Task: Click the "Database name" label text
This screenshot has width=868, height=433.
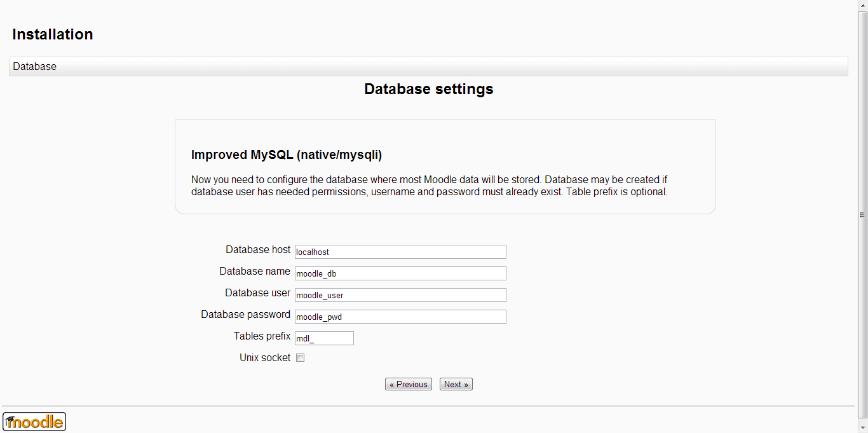Action: click(255, 271)
